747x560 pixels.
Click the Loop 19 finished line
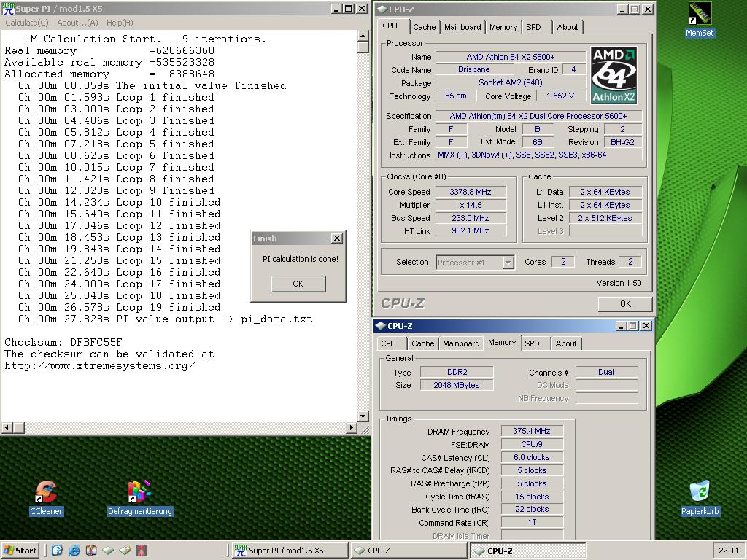pos(119,307)
